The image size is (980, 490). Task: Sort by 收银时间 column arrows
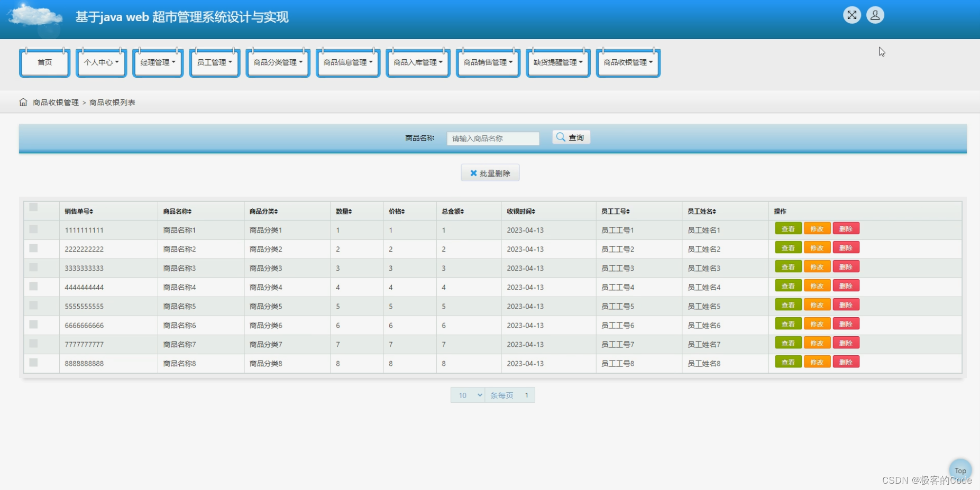tap(533, 211)
